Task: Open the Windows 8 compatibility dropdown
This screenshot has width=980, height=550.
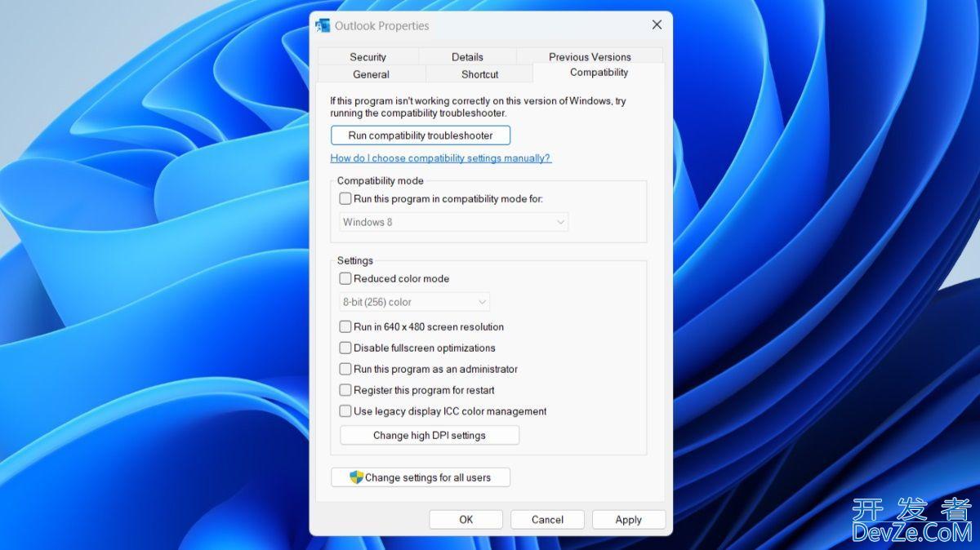Action: pos(454,222)
